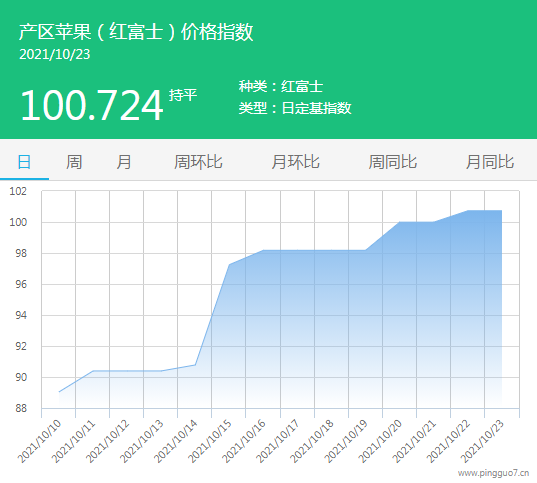The height and width of the screenshot is (483, 537).
Task: Click the chart data point at 2021/10/20
Action: click(399, 222)
